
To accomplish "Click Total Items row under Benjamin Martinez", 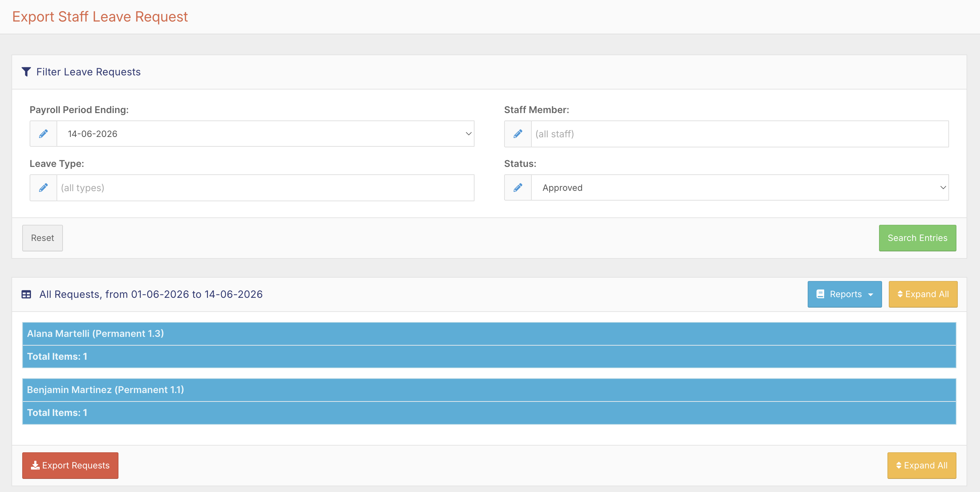I will point(489,413).
